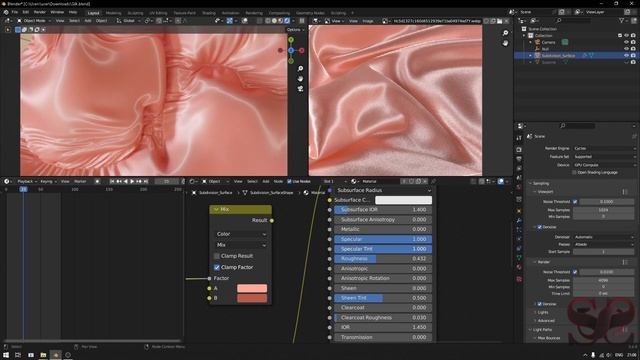Click color swatch B in Mix node
The image size is (640, 360).
coord(252,298)
